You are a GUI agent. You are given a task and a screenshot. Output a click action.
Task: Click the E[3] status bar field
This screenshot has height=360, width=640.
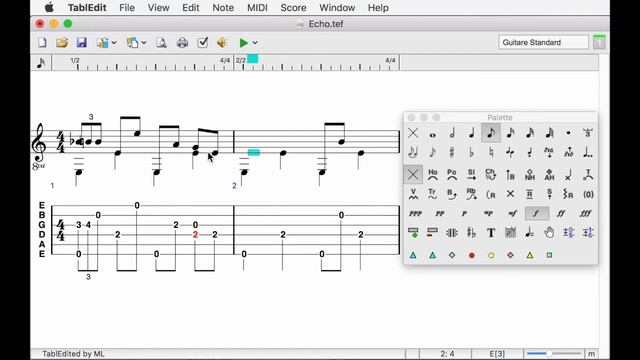(497, 354)
